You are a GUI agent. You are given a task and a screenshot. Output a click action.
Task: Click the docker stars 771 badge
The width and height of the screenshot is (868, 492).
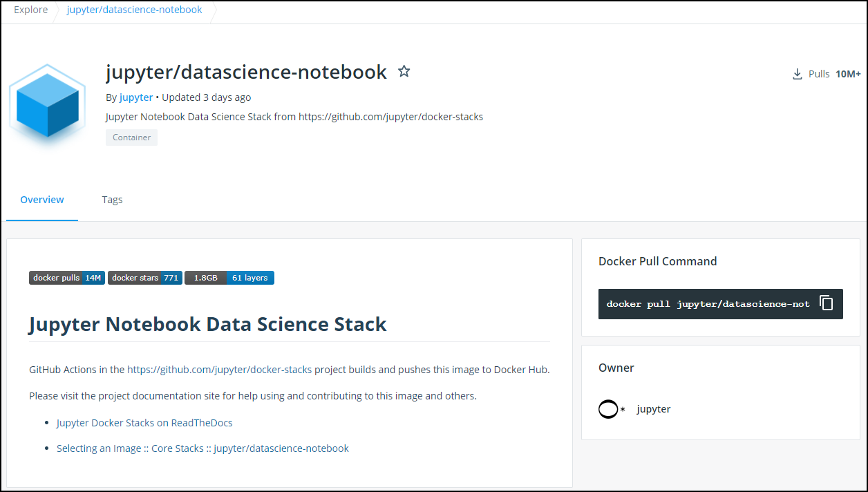pyautogui.click(x=145, y=278)
